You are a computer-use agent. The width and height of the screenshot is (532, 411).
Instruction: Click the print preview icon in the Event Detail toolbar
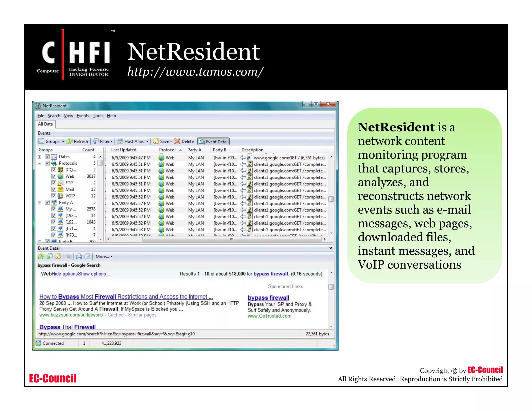coord(88,256)
